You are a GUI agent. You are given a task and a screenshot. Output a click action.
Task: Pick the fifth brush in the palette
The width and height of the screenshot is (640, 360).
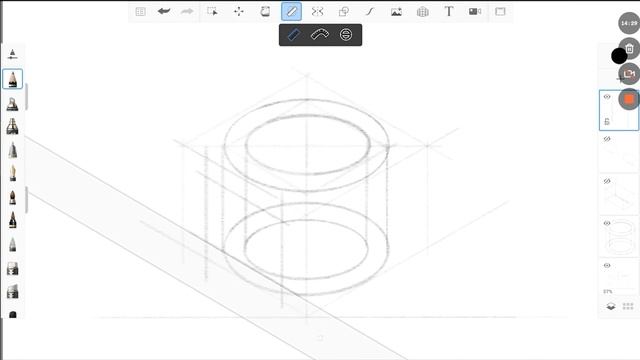point(13,173)
